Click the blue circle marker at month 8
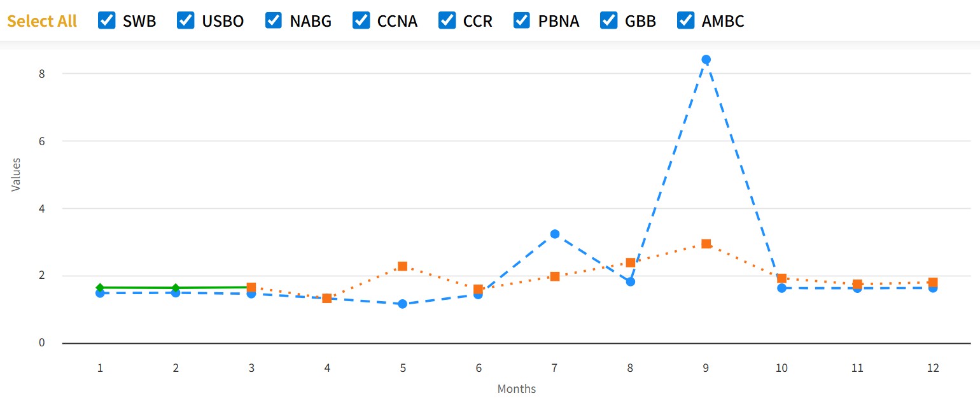 point(630,281)
